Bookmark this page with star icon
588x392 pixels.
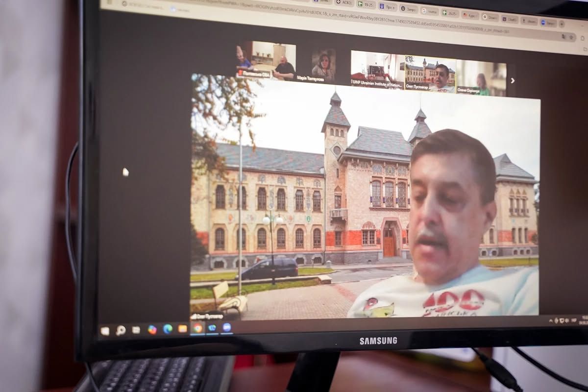(x=571, y=37)
